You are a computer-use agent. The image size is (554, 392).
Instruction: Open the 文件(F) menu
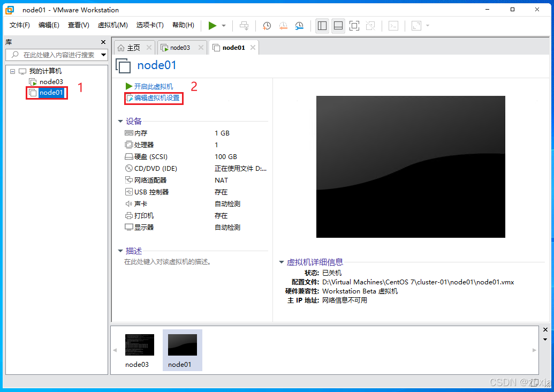click(x=20, y=25)
